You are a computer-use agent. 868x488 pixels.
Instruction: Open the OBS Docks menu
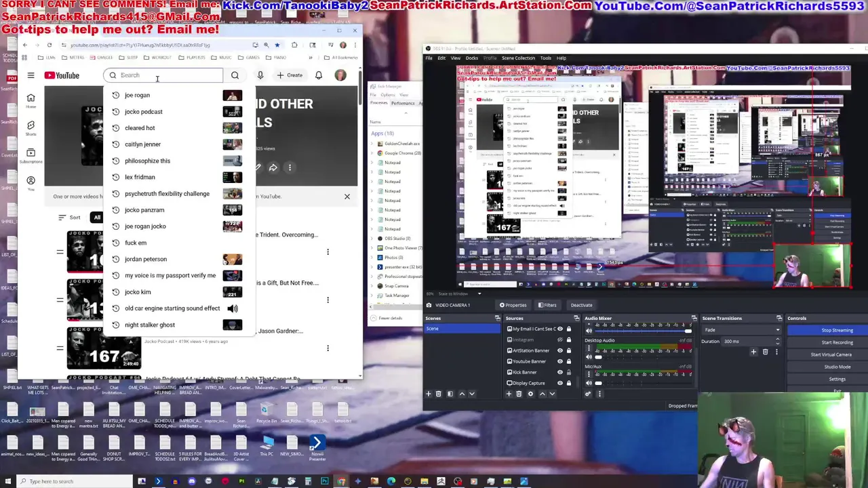coord(472,58)
